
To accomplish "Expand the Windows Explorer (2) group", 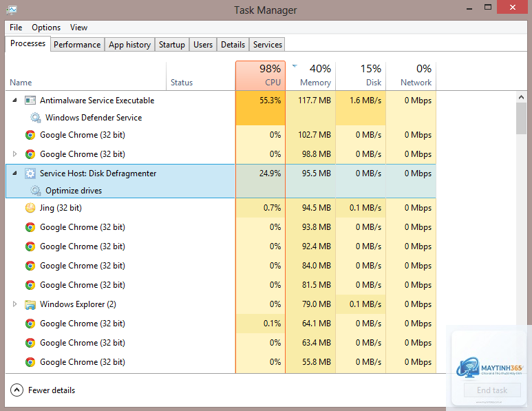I will pyautogui.click(x=14, y=304).
